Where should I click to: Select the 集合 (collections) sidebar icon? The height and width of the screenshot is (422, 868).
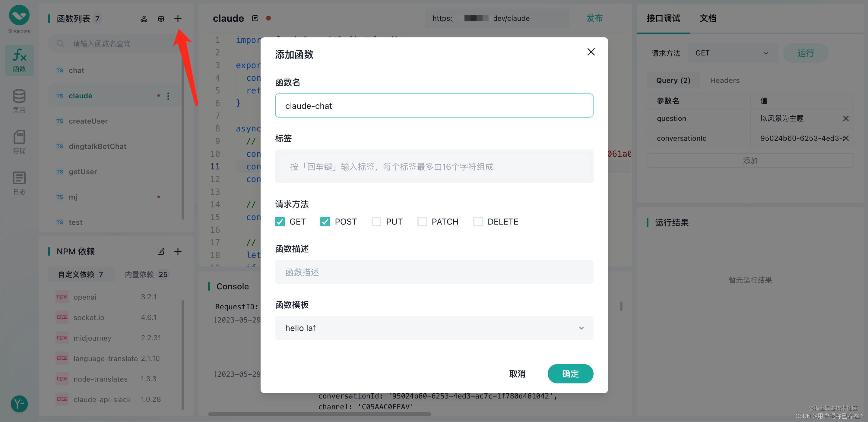point(19,100)
